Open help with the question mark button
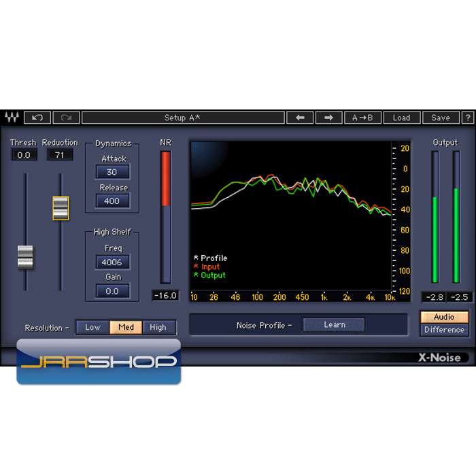The image size is (476, 476). pos(468,118)
